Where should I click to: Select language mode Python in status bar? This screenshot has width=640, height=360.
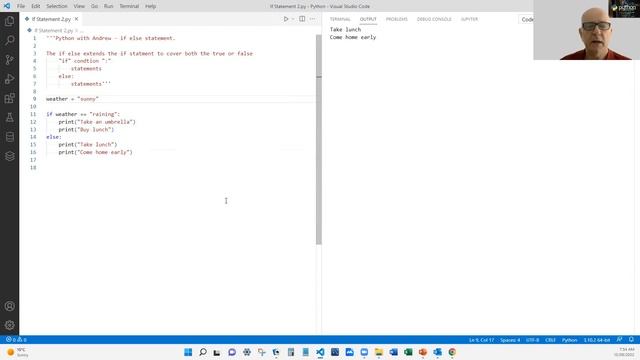click(x=569, y=340)
